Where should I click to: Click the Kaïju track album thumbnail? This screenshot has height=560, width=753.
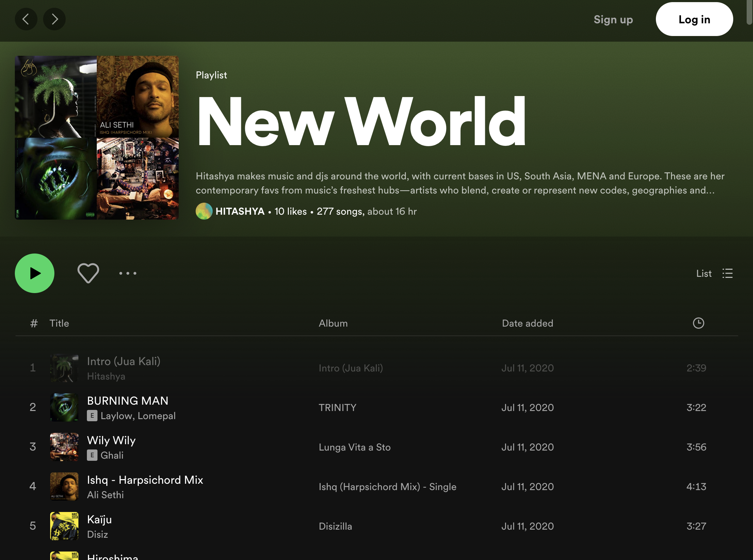(x=64, y=526)
